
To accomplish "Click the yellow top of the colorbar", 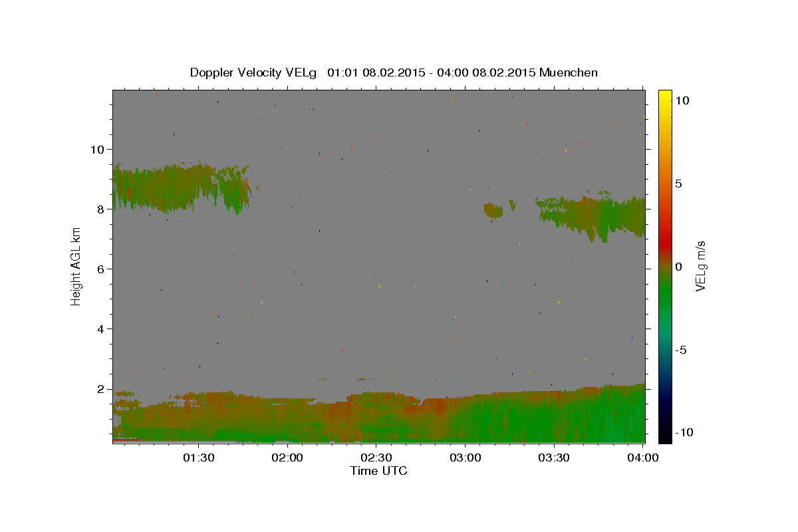I will tap(664, 96).
